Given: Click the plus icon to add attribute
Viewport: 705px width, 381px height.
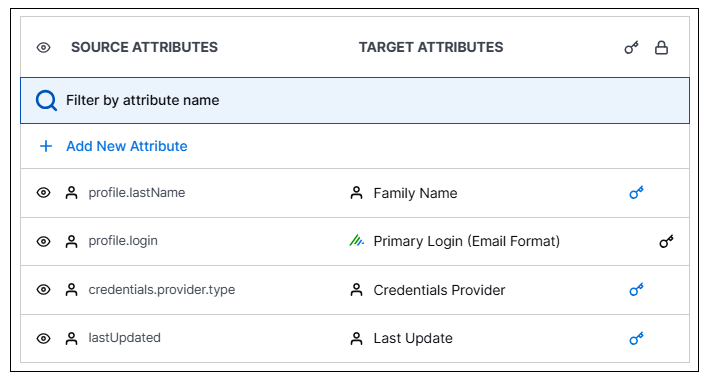Looking at the screenshot, I should (x=46, y=146).
